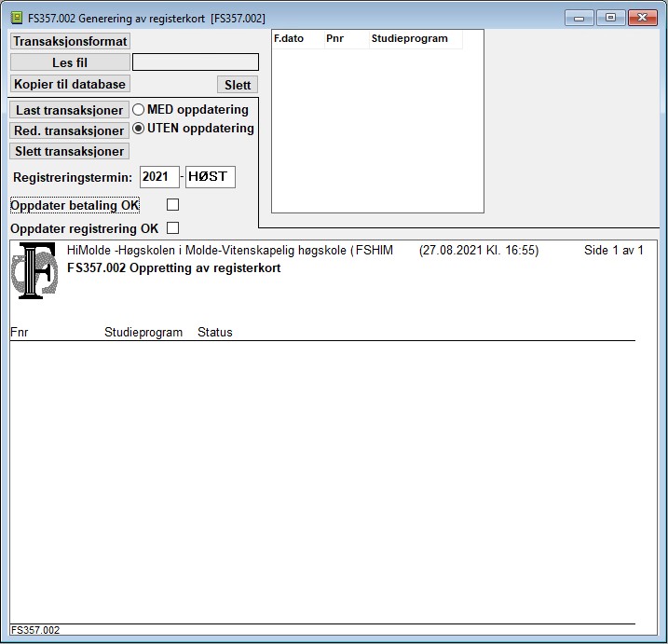Edit the Registreringstermin year field 2021

(x=159, y=177)
